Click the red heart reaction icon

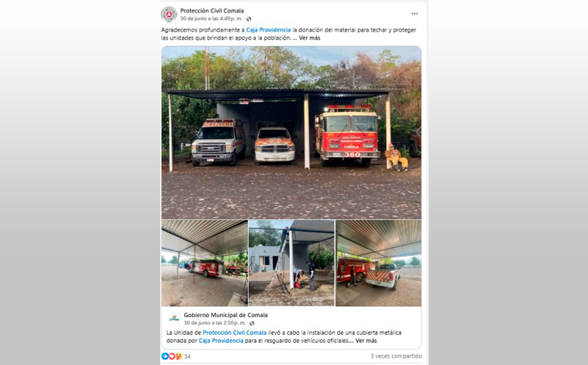click(171, 356)
